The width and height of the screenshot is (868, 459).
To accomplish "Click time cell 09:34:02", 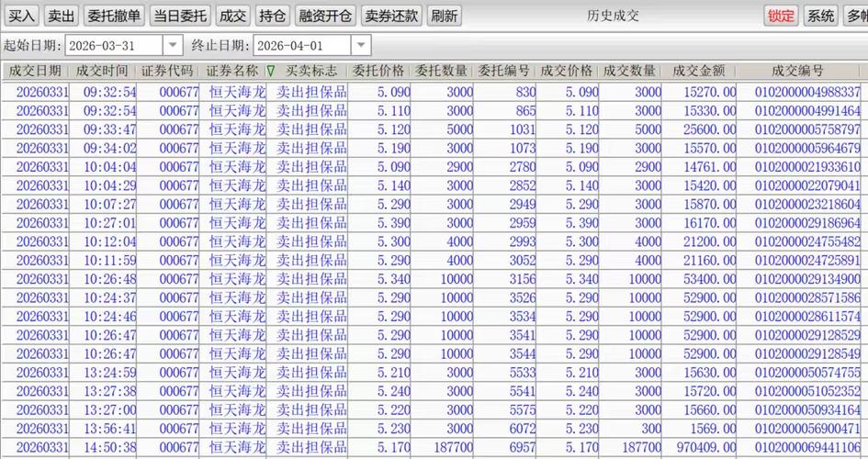I will pos(109,148).
